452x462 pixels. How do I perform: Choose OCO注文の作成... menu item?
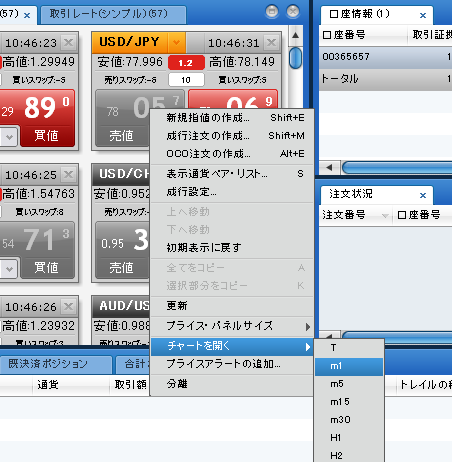[x=232, y=154]
